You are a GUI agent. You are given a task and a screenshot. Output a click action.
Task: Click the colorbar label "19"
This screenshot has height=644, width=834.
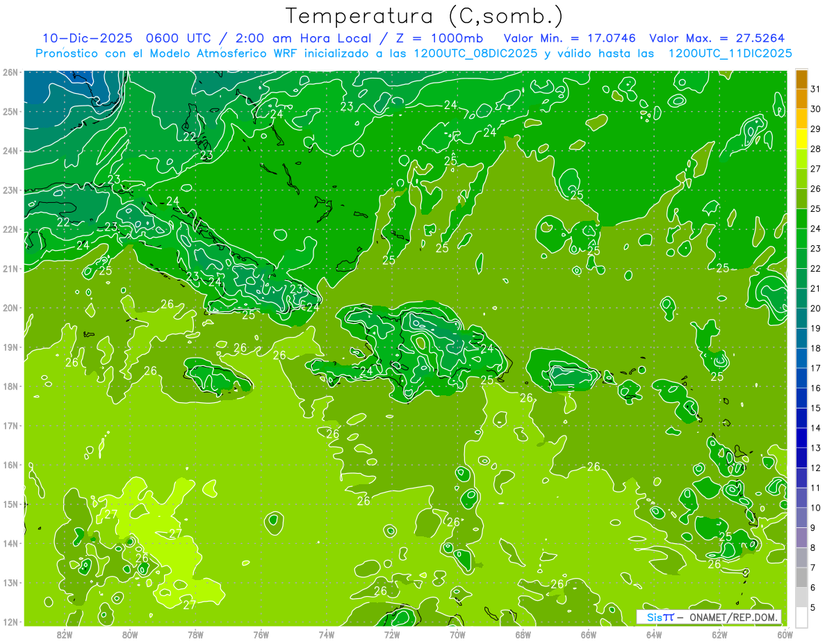coord(816,329)
